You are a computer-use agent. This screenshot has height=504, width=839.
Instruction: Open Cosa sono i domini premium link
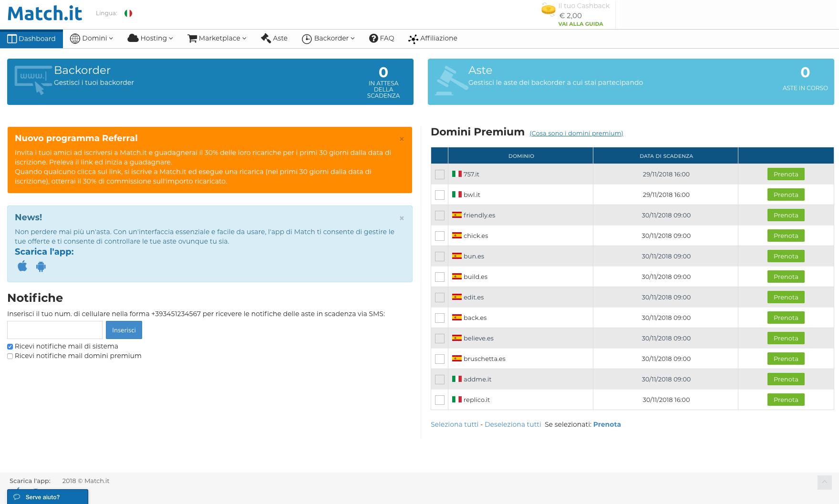[x=576, y=134]
